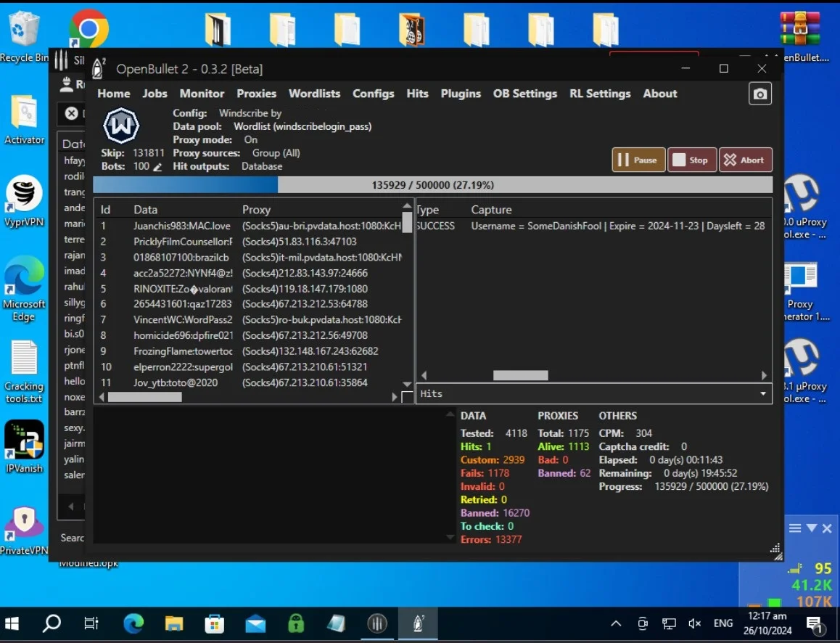Click the taskbar clock 12:17 am
The width and height of the screenshot is (840, 643).
point(767,616)
